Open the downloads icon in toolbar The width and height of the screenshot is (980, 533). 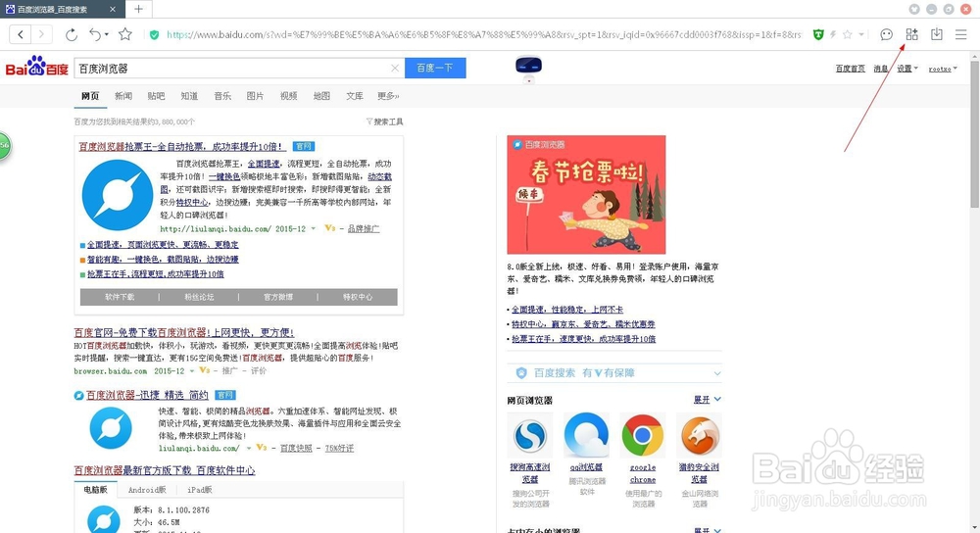[936, 34]
